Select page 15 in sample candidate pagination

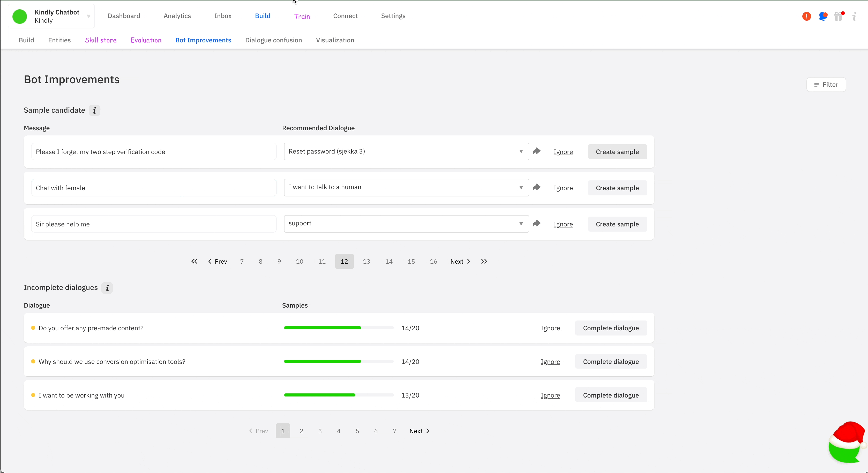tap(411, 261)
